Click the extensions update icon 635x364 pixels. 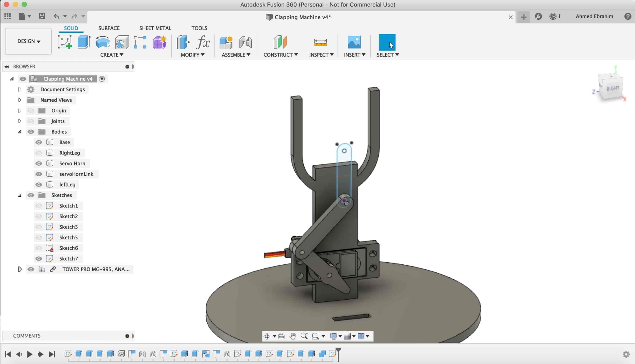(x=538, y=17)
